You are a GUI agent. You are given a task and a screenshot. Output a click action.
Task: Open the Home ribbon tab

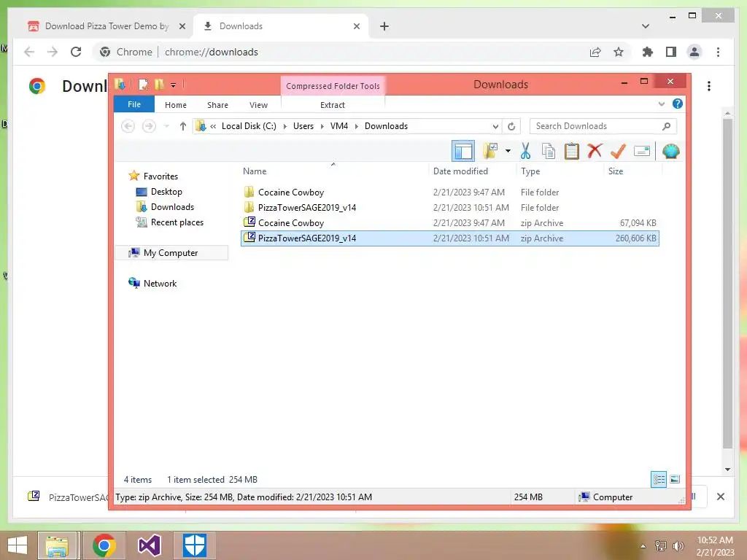click(x=176, y=105)
